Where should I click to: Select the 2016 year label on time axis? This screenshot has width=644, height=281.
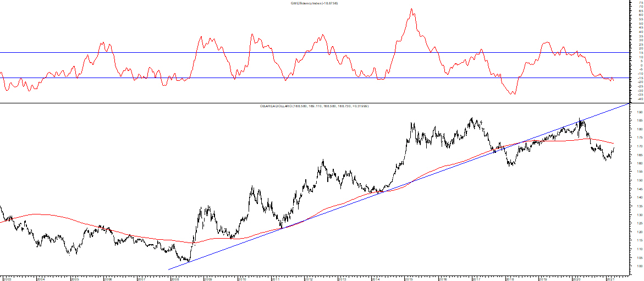(443, 279)
